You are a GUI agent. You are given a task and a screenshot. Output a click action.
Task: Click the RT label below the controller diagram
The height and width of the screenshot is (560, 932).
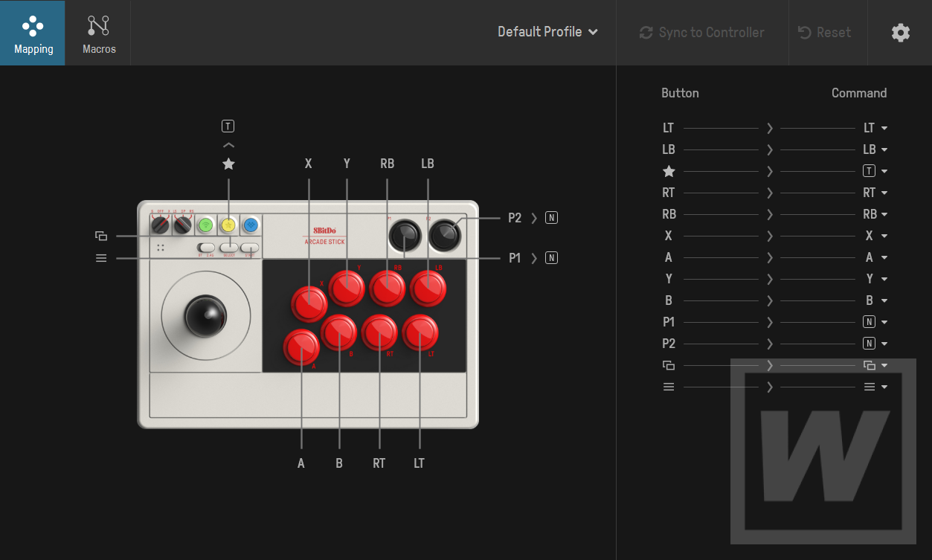(x=379, y=463)
